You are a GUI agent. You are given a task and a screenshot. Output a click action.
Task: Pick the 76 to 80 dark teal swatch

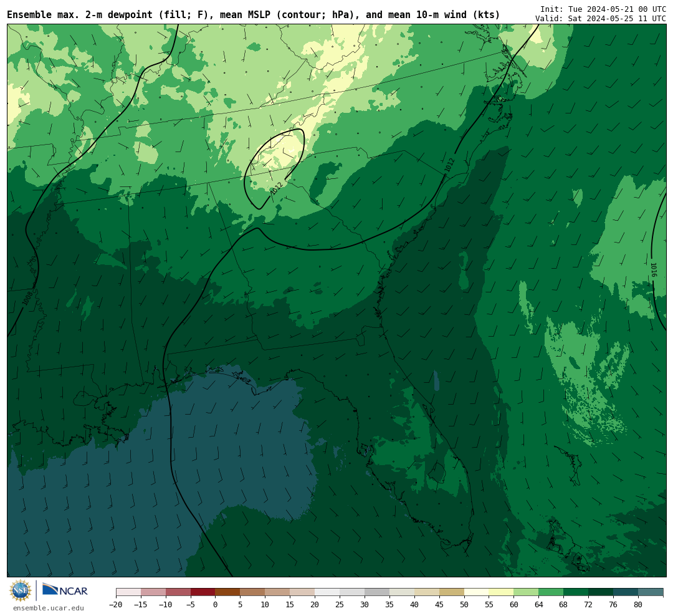click(x=626, y=592)
